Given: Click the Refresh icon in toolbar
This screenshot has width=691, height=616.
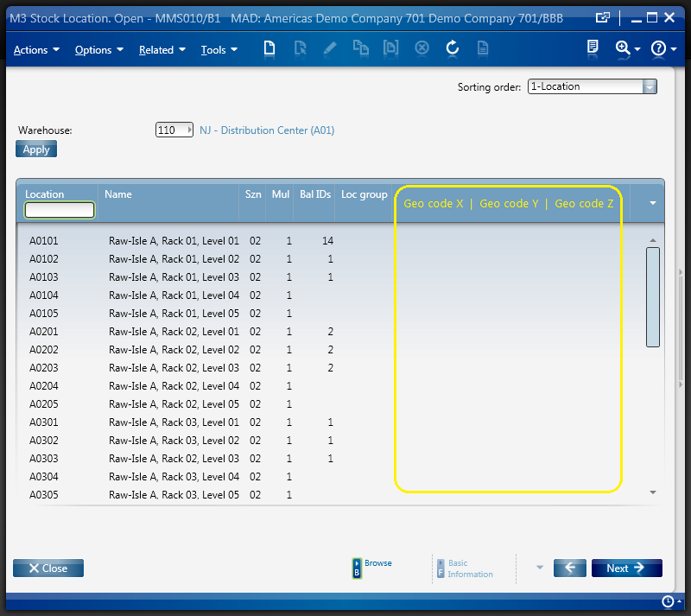Looking at the screenshot, I should pos(452,48).
